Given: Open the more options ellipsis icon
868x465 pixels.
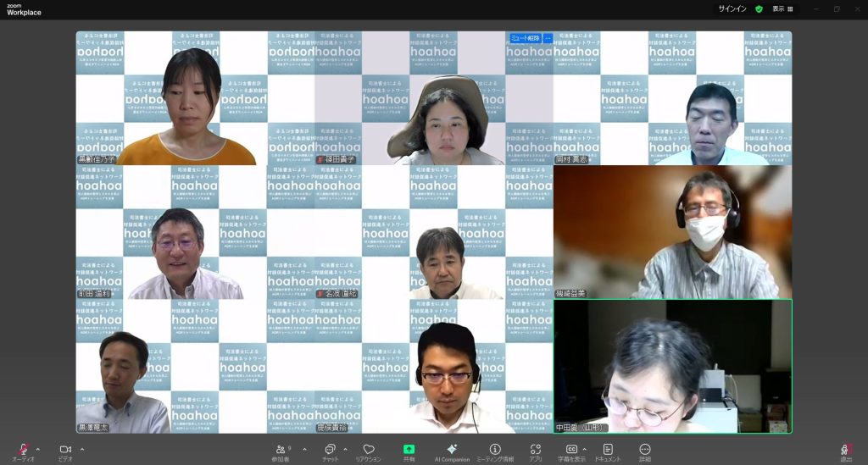Looking at the screenshot, I should (x=645, y=449).
